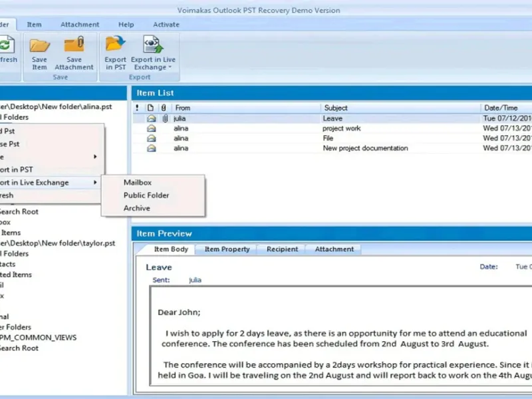Click envelope icon of julia's Leave email
The image size is (532, 399).
point(152,118)
